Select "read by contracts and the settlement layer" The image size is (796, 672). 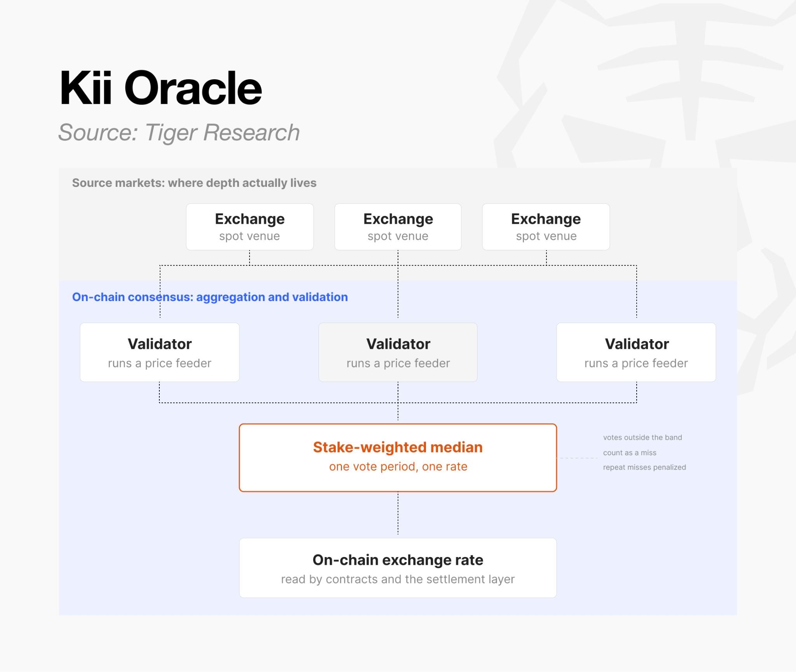(398, 579)
